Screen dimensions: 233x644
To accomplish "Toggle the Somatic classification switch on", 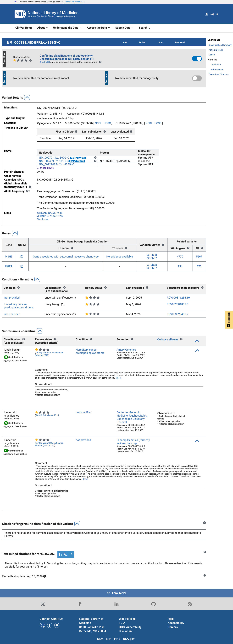I will coord(197,78).
